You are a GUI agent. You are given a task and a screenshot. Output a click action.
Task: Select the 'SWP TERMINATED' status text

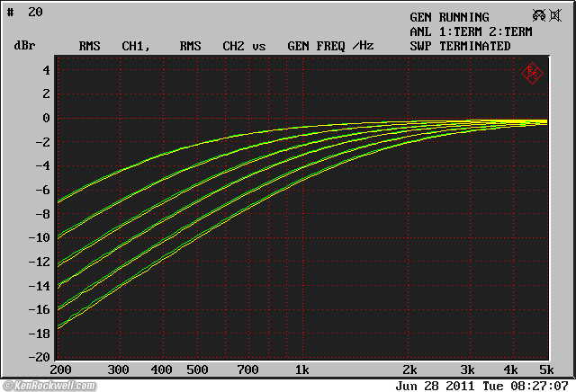tap(460, 46)
